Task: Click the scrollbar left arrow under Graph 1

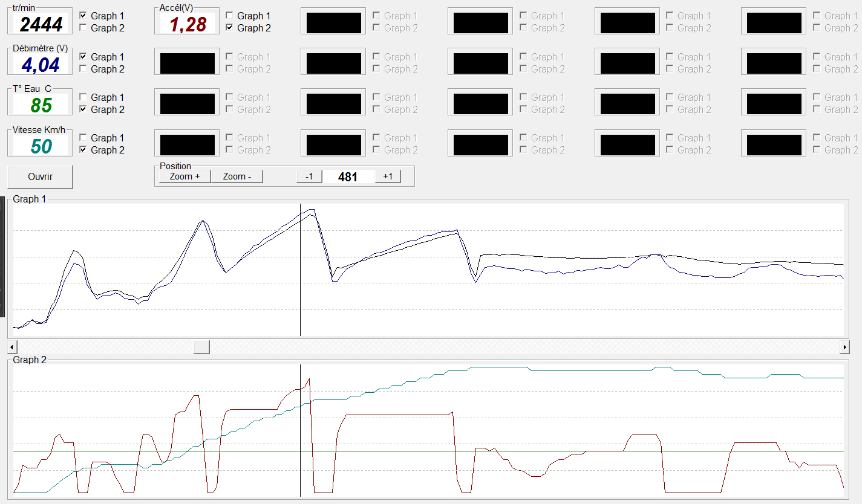Action: point(13,347)
